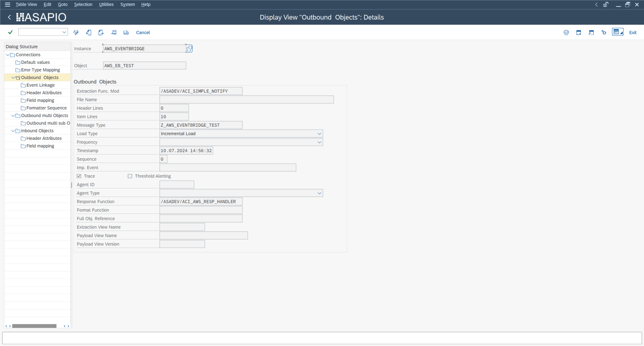The height and width of the screenshot is (346, 644).
Task: Open the Table View menu
Action: [x=26, y=4]
